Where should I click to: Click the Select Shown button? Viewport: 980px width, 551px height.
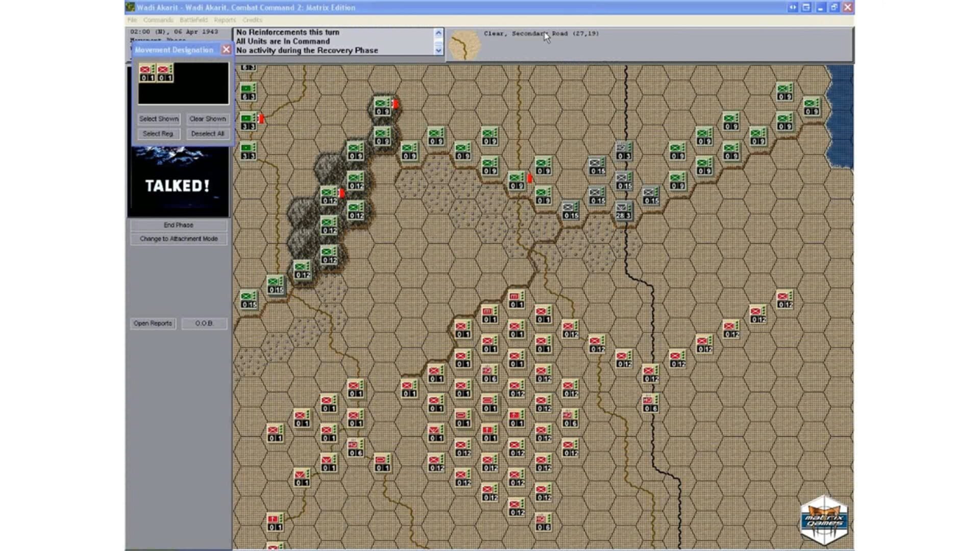point(159,119)
